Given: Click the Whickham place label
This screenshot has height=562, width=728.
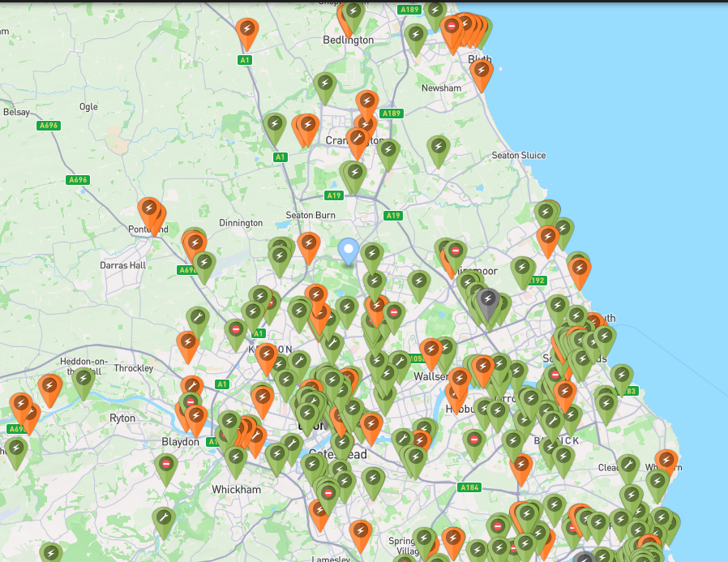Looking at the screenshot, I should [237, 490].
